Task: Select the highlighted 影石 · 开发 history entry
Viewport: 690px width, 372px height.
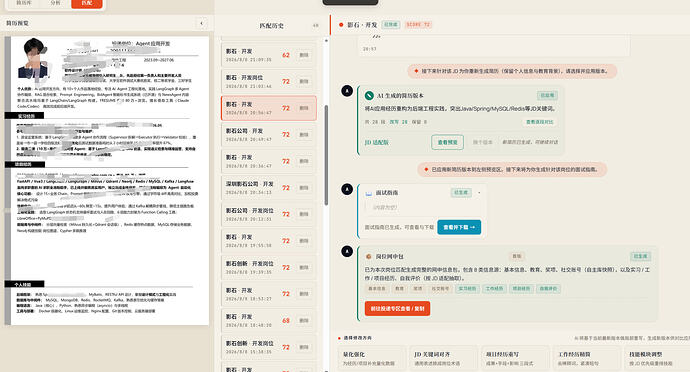Action: pos(268,108)
